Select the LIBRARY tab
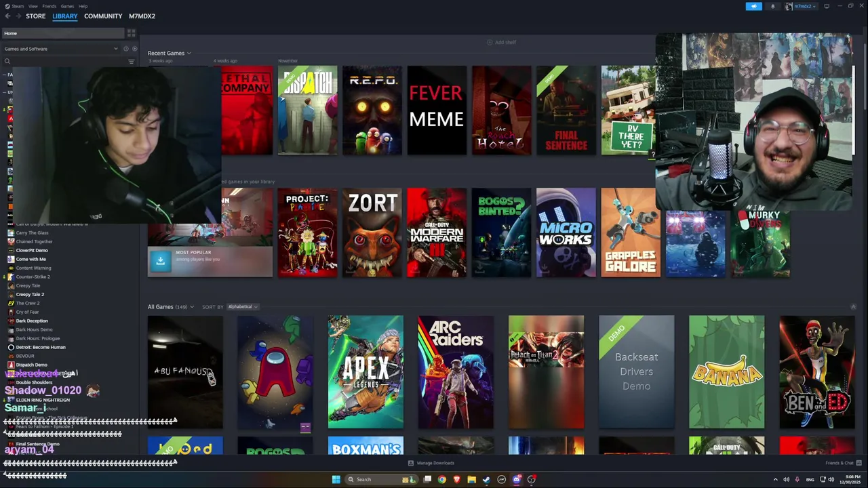 pyautogui.click(x=65, y=16)
